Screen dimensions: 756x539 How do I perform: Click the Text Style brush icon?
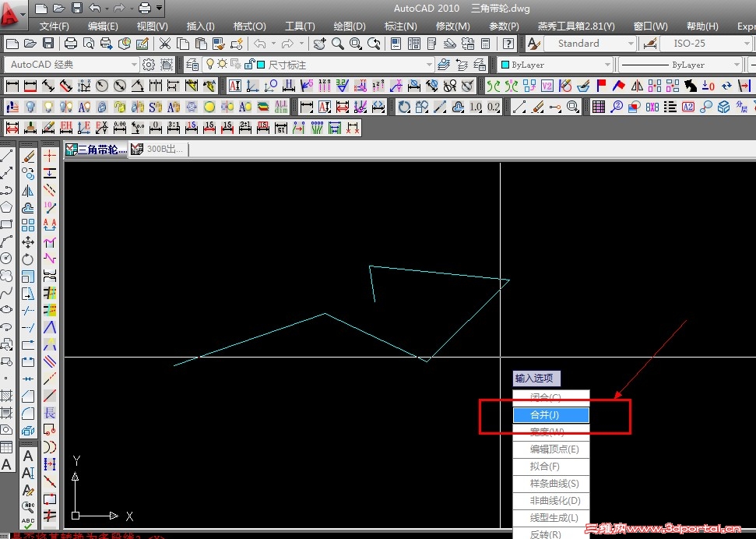[x=533, y=44]
